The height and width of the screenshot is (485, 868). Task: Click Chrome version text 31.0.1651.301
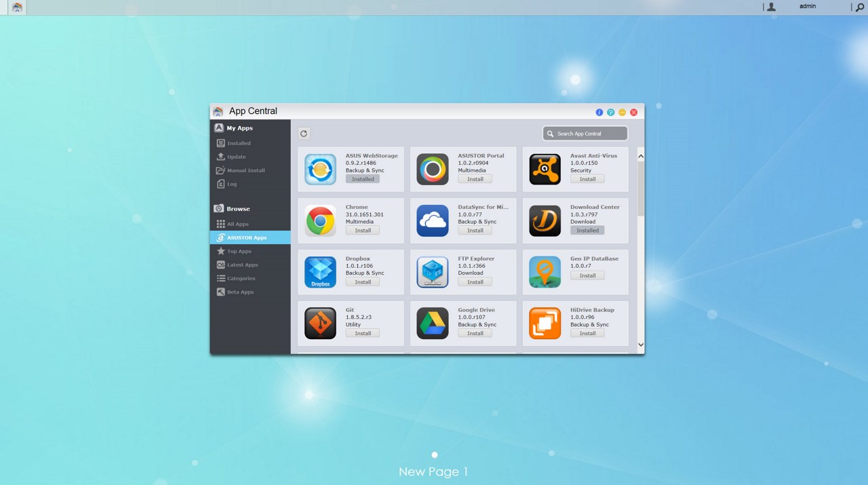pos(365,214)
